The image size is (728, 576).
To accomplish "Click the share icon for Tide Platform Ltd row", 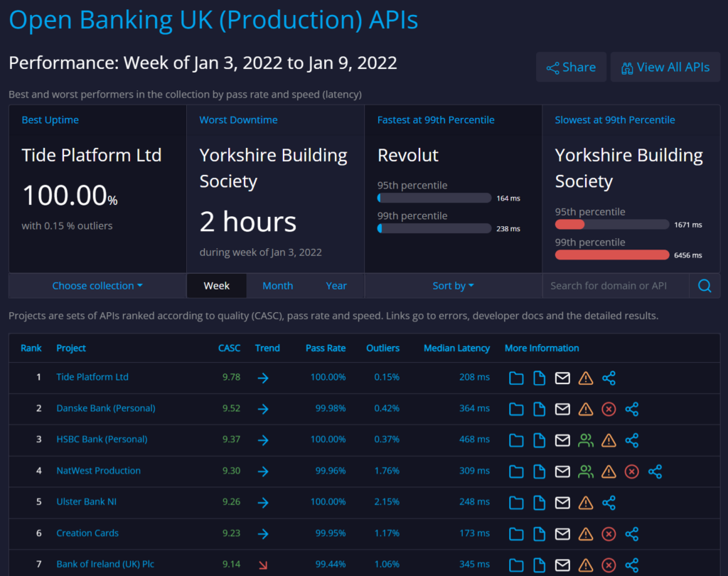I will [x=609, y=378].
